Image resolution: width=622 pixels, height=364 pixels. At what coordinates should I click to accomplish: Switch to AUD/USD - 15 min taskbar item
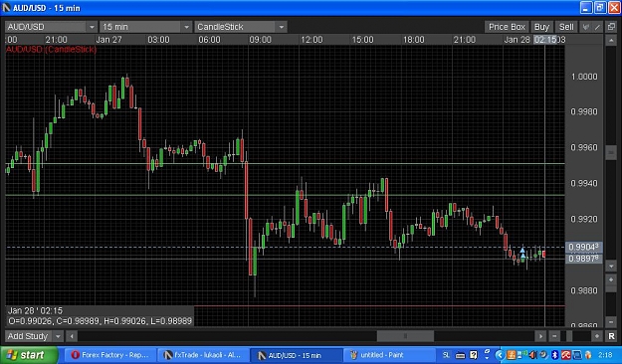tap(297, 355)
